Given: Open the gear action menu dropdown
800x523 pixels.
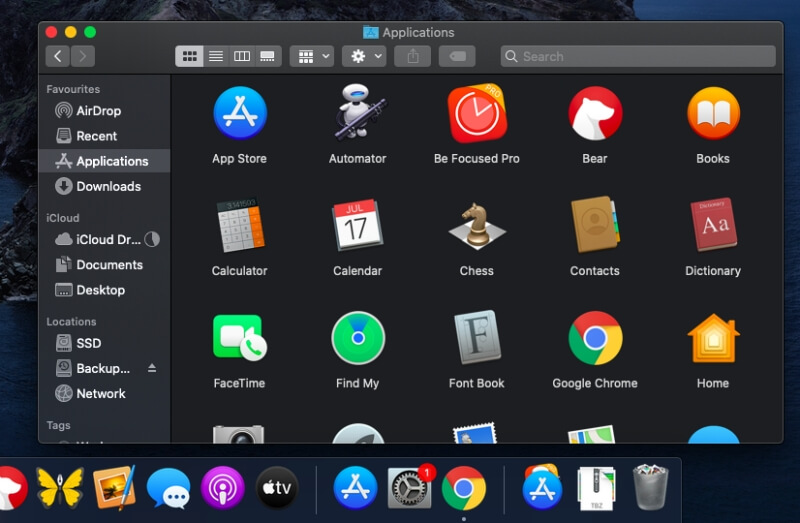Looking at the screenshot, I should (363, 56).
